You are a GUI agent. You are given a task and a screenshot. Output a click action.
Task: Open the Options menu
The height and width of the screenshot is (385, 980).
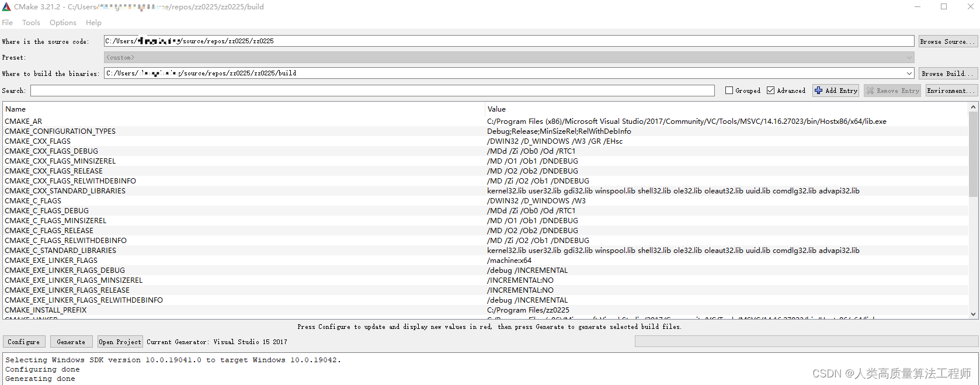click(63, 23)
